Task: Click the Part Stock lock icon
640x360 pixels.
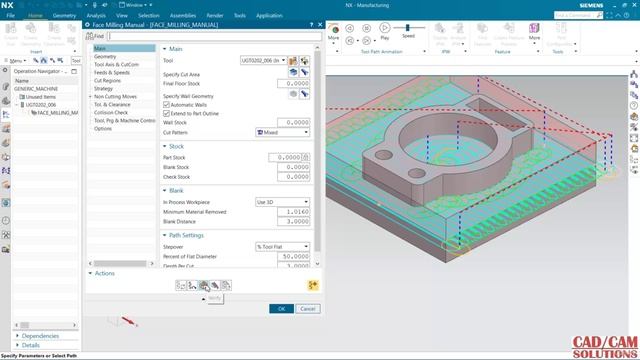Action: coord(306,157)
